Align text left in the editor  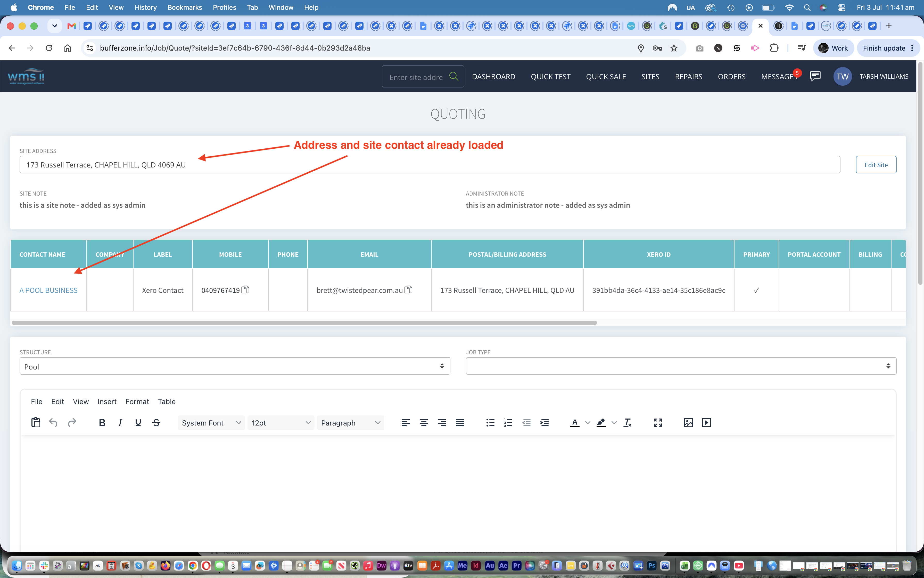click(406, 422)
